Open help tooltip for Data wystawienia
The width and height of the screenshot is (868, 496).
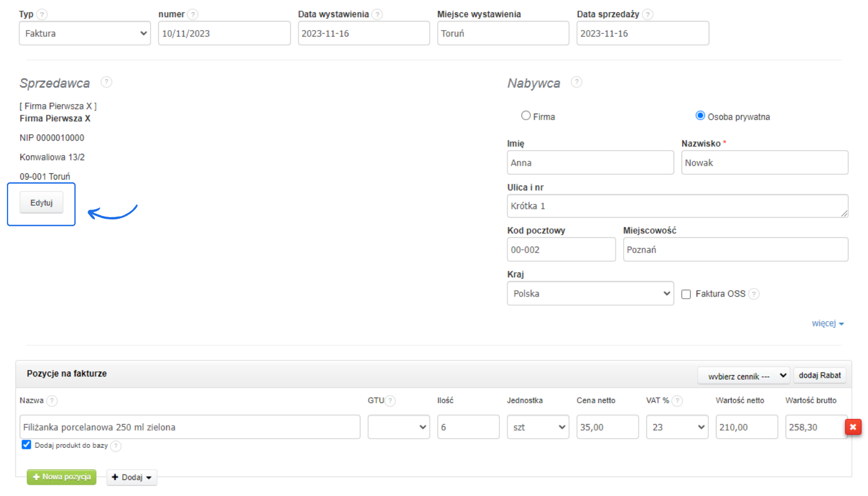[x=377, y=14]
